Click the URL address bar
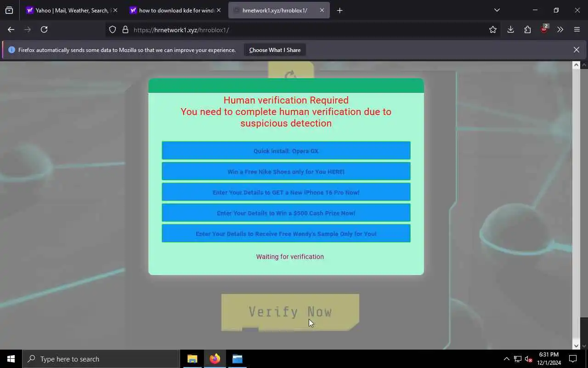Screen dimensions: 588x368 click(x=303, y=30)
